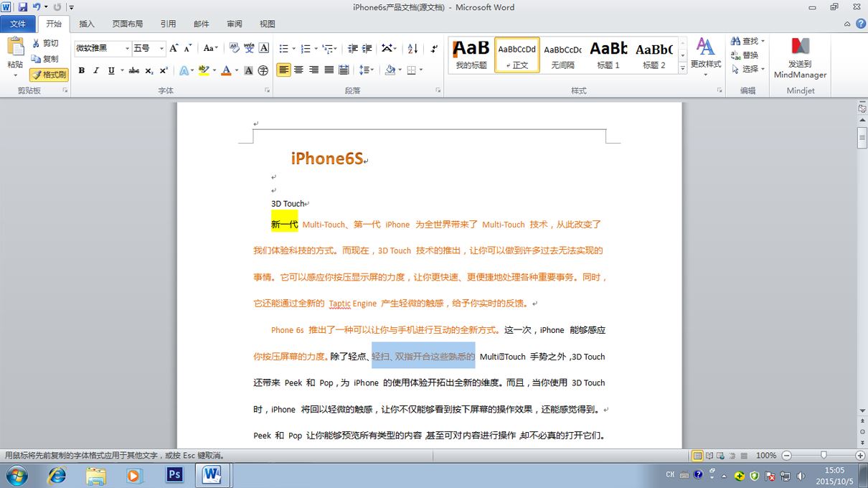Switch to the 审阅 (Review) tab

click(x=235, y=24)
